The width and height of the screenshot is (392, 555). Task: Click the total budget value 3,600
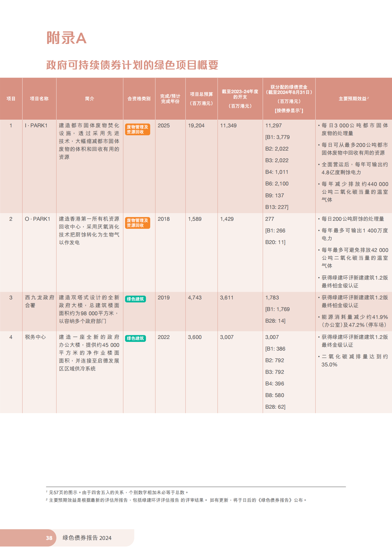point(195,337)
